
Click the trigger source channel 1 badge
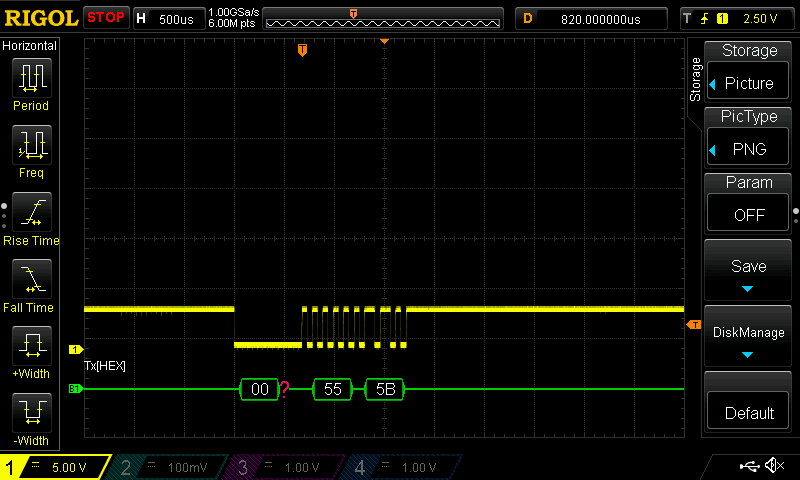pos(722,19)
